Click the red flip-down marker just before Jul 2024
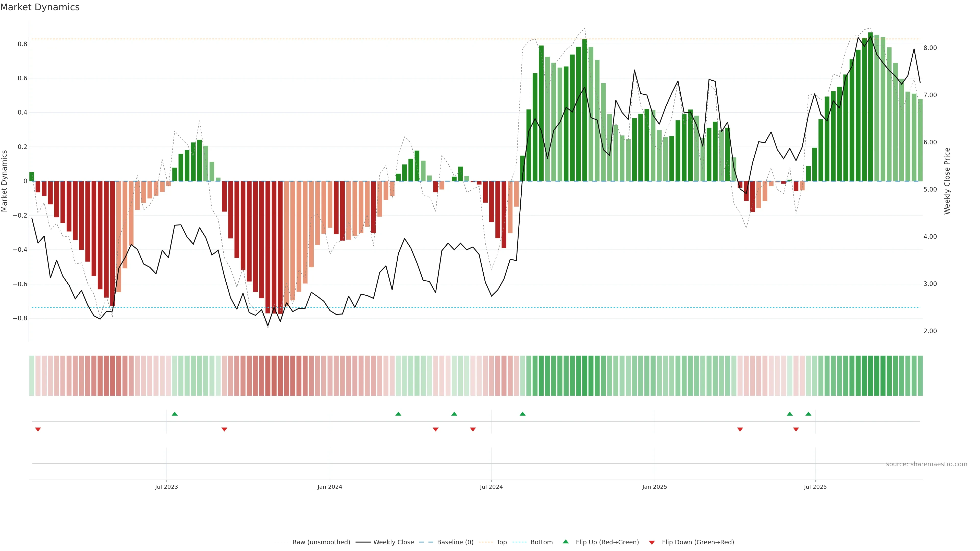980x551 pixels. [x=473, y=429]
